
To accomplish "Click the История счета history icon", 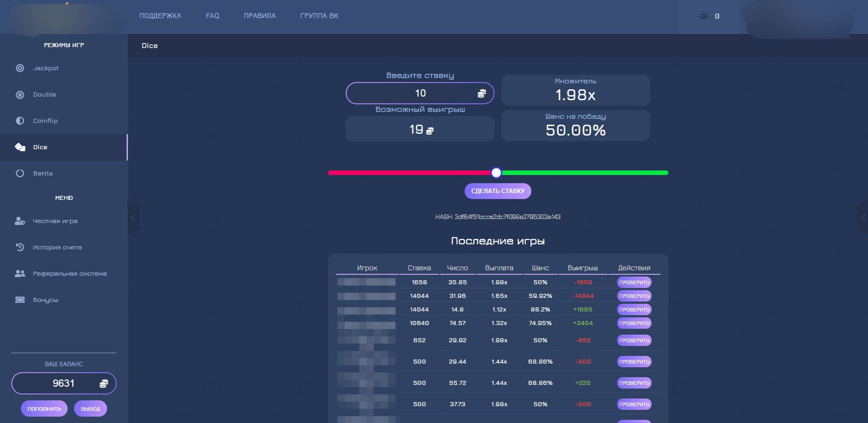I will click(x=20, y=248).
